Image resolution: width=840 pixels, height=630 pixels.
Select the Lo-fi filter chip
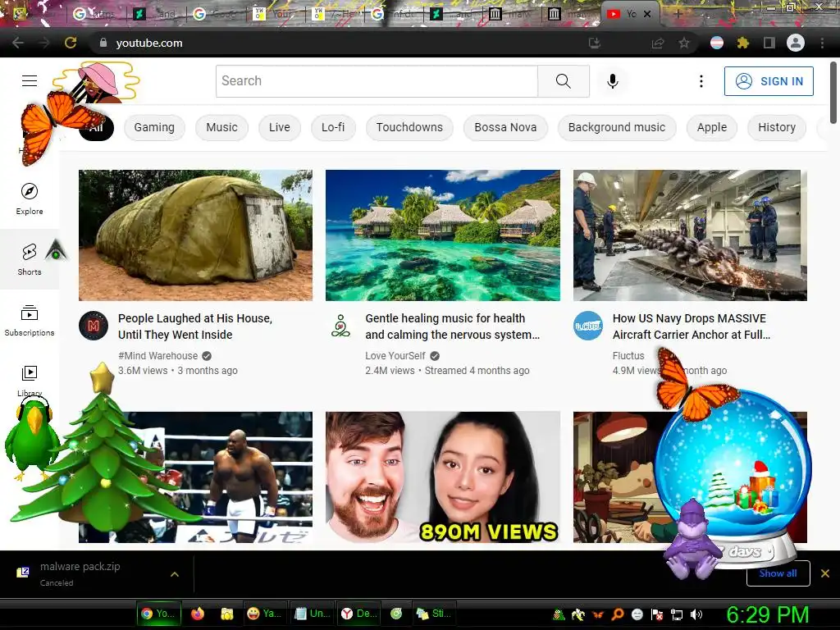333,127
